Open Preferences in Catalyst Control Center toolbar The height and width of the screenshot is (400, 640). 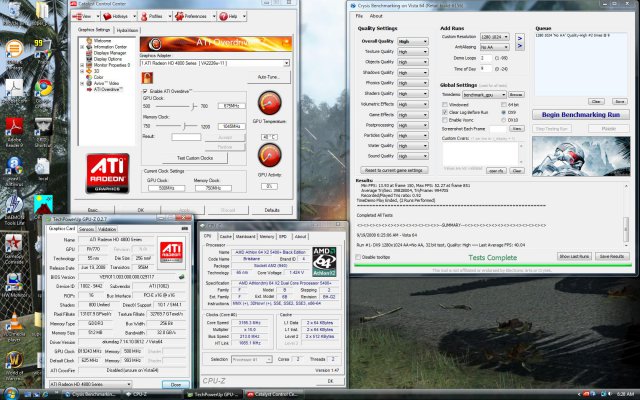pos(195,16)
